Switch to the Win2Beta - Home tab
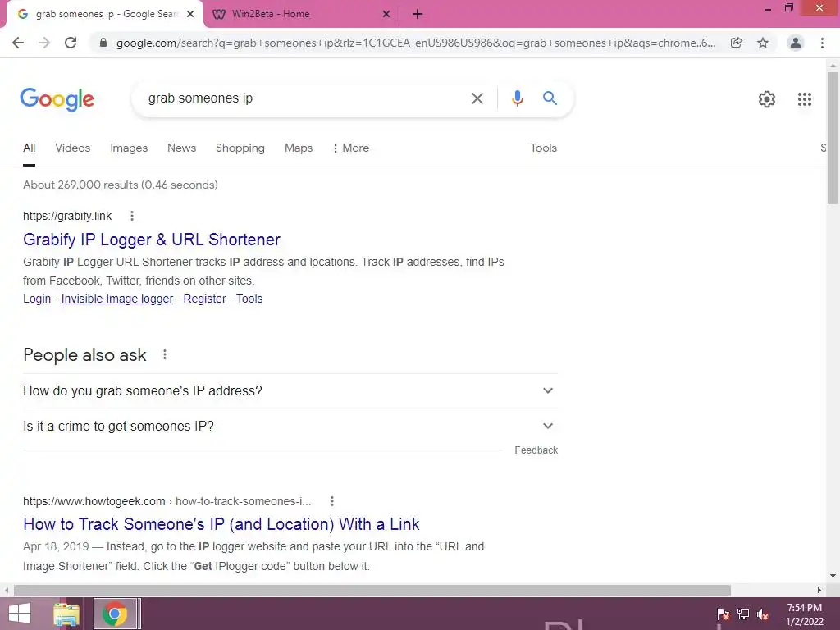840x630 pixels. click(x=300, y=15)
